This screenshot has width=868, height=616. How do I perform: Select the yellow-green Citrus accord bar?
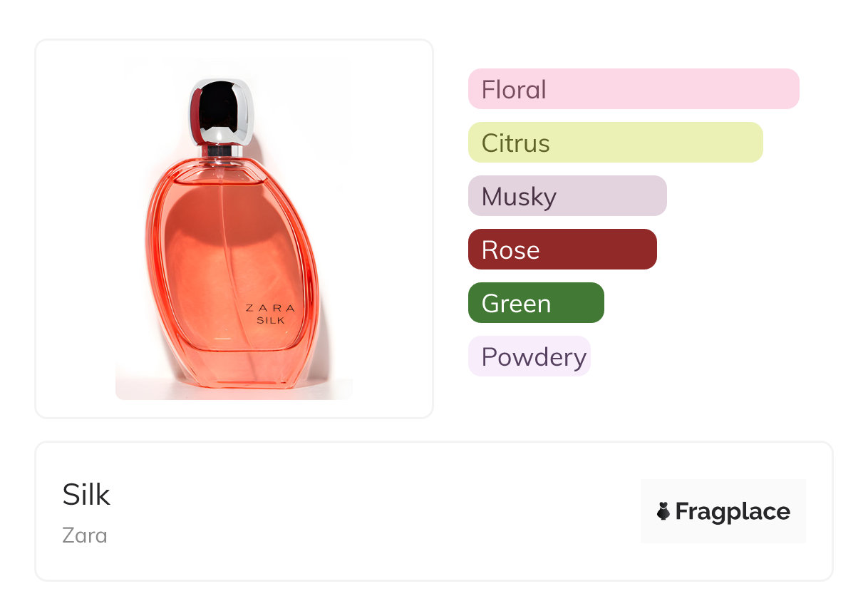pos(615,143)
